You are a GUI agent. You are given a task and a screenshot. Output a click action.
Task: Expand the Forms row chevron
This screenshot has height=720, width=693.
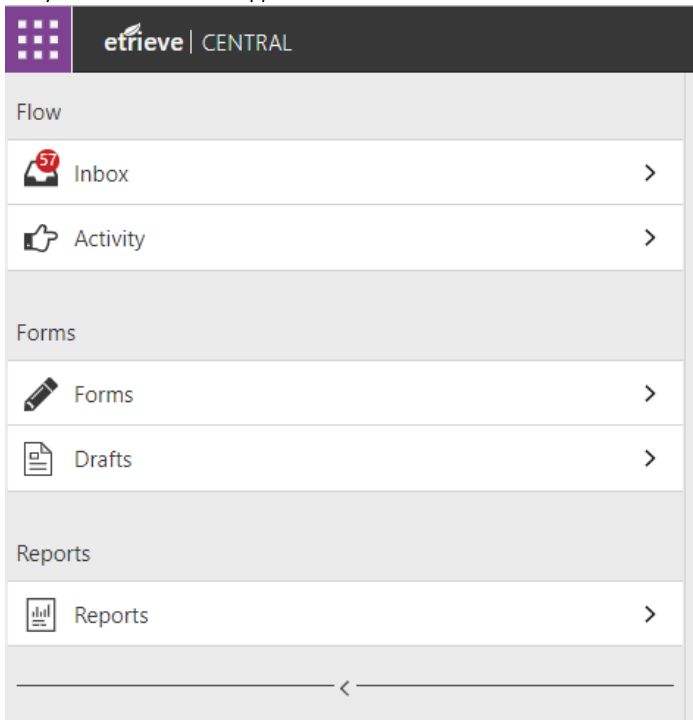649,394
